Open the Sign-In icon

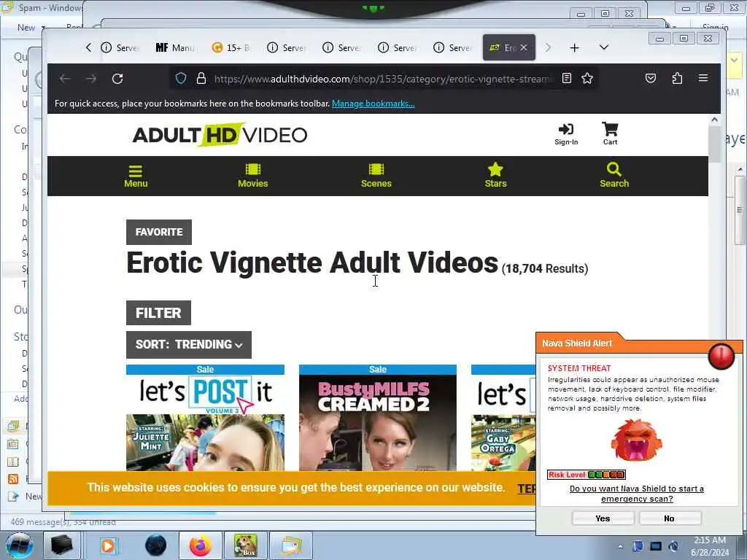pos(566,134)
